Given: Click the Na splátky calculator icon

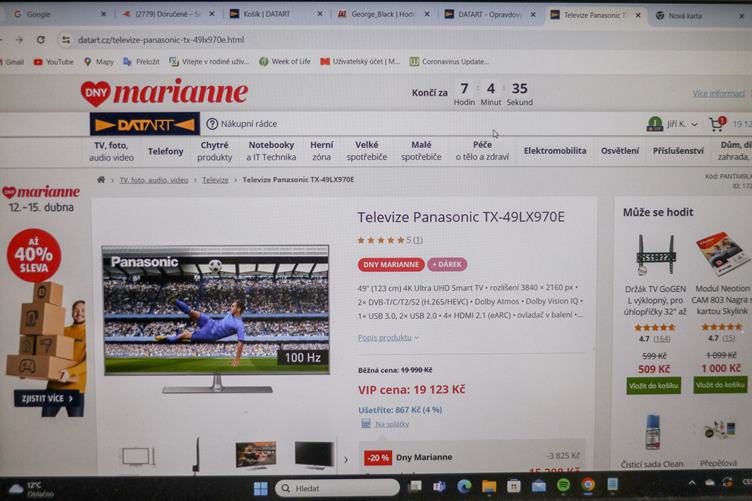Looking at the screenshot, I should coord(366,424).
